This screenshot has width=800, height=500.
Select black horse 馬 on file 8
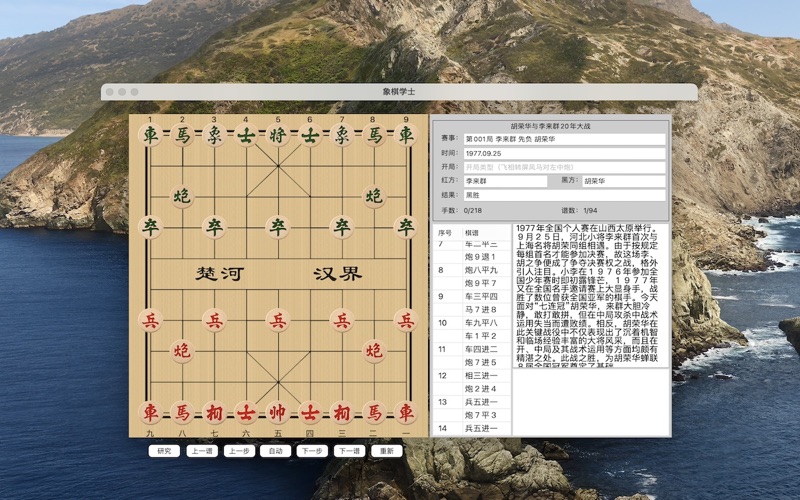(374, 136)
